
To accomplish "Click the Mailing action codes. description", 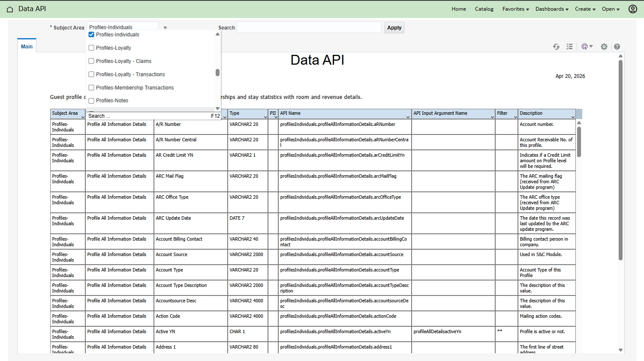I will tap(547, 319).
